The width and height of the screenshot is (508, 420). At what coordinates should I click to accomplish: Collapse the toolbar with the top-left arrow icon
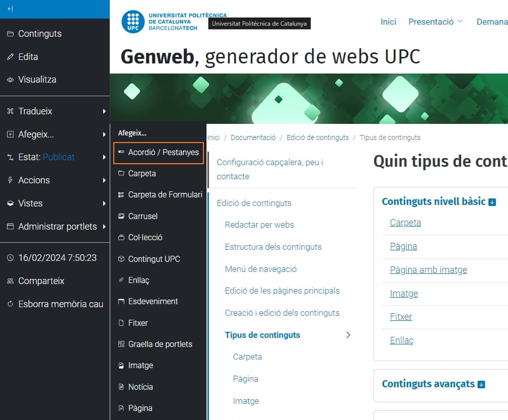coord(11,9)
